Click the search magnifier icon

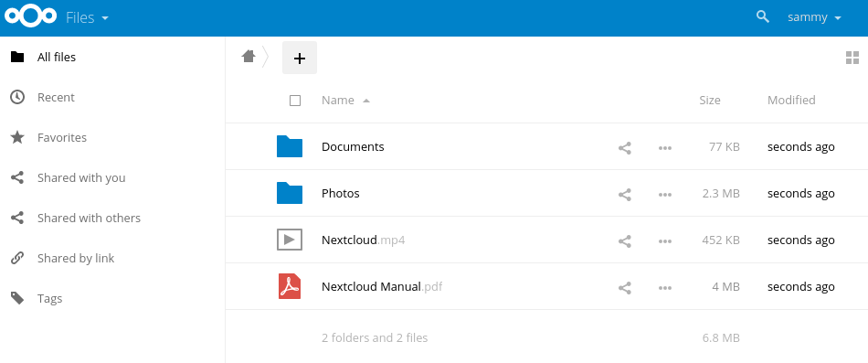click(x=763, y=16)
